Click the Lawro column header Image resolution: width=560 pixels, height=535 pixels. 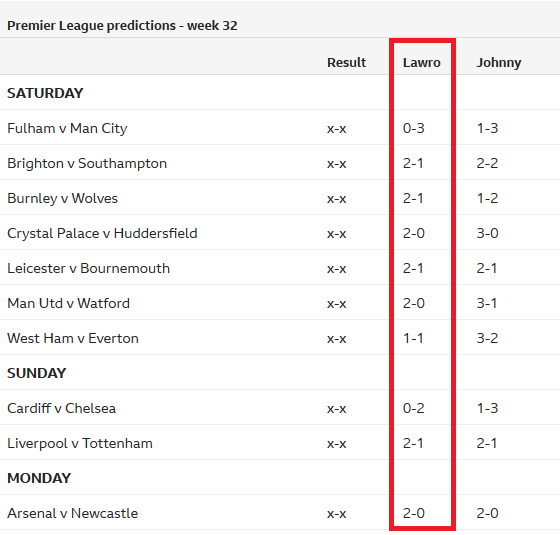(x=421, y=62)
